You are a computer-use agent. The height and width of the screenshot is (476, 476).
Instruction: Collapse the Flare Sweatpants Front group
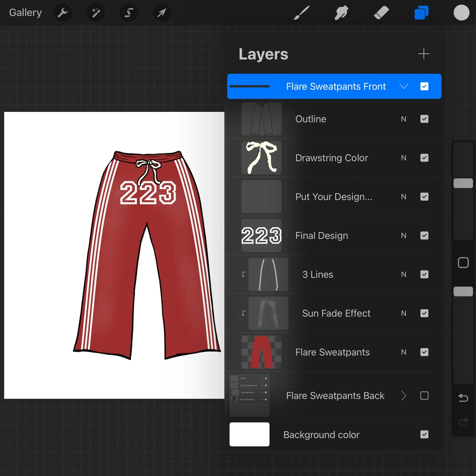click(404, 86)
